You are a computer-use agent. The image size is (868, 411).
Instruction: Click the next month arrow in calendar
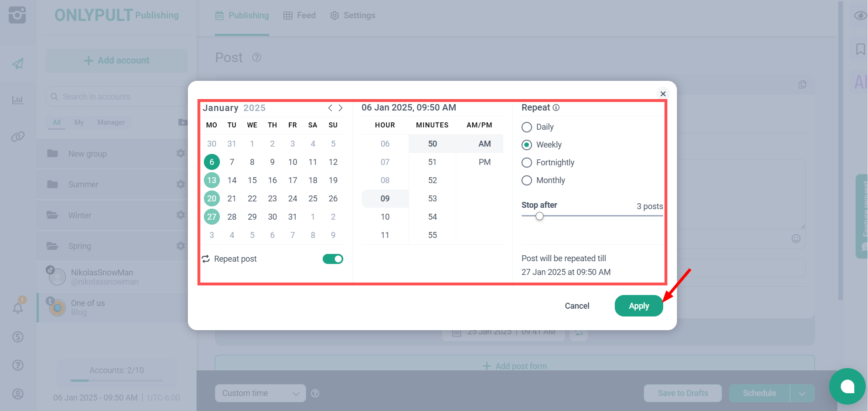341,108
